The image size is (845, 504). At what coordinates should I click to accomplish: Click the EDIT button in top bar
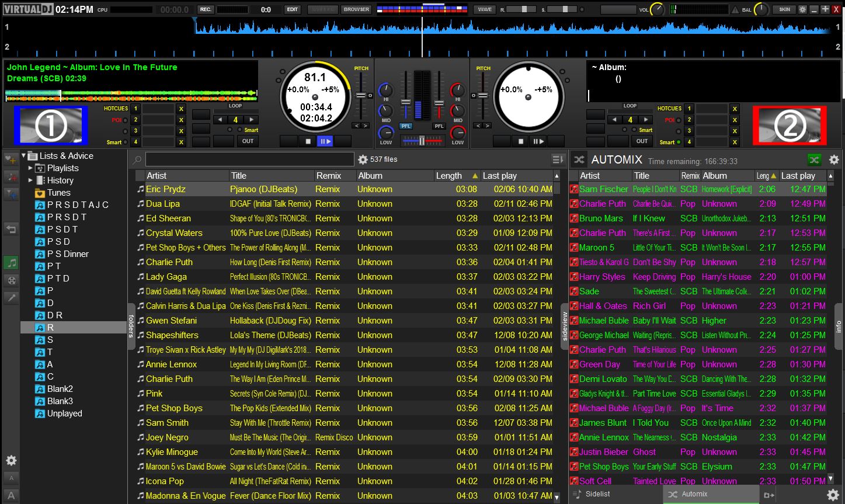tap(293, 9)
